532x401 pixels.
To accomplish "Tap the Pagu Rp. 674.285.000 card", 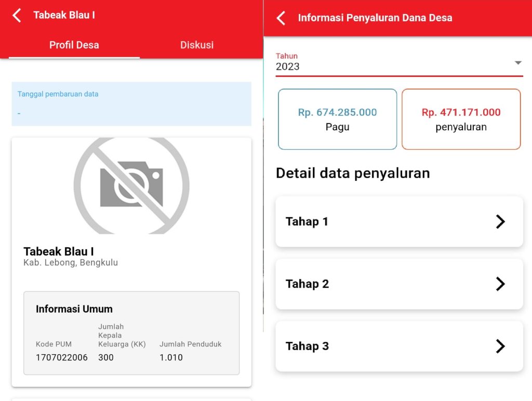I will [x=337, y=119].
